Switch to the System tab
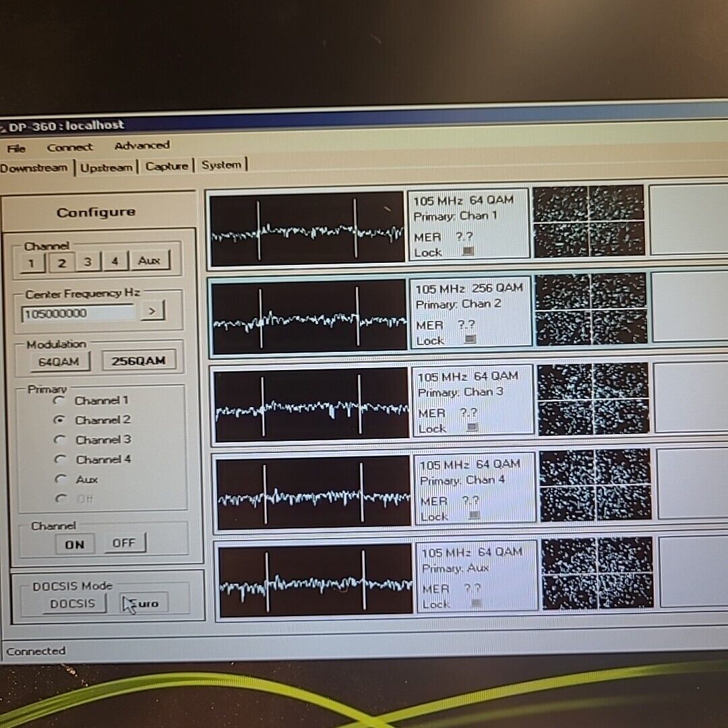 click(x=222, y=164)
